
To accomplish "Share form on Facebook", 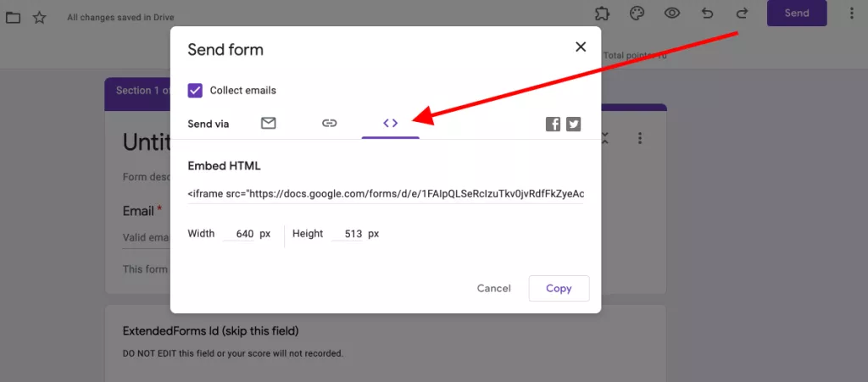I will (553, 125).
